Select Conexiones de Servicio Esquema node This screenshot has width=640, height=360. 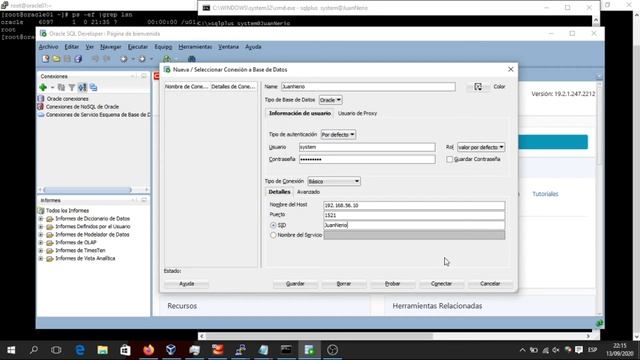[98, 115]
